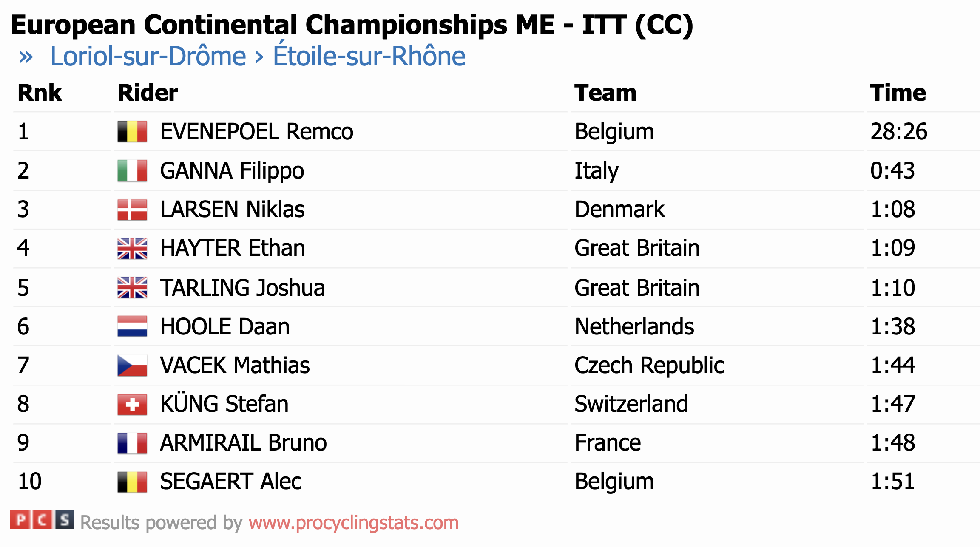Viewport: 980px width, 547px height.
Task: Click the PCS logo icon
Action: 42,520
